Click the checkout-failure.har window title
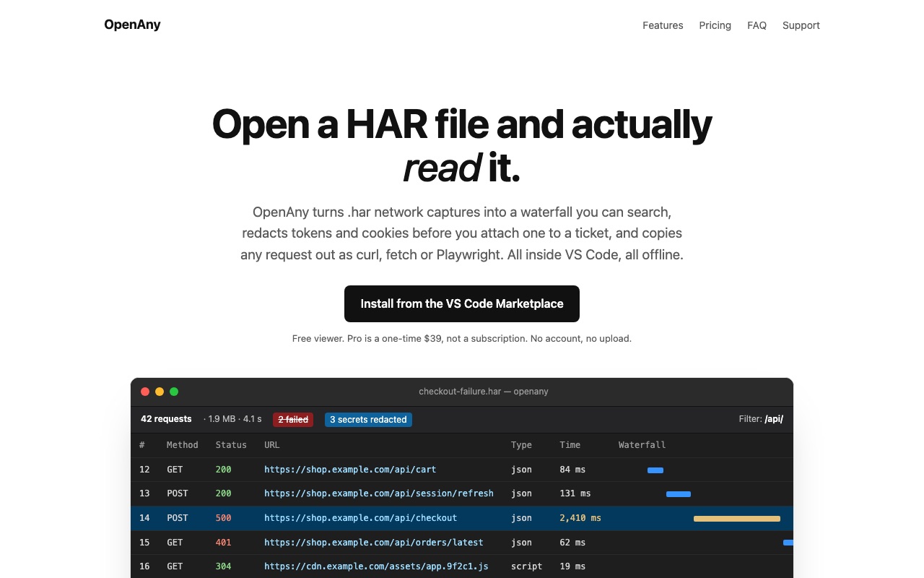 tap(484, 392)
